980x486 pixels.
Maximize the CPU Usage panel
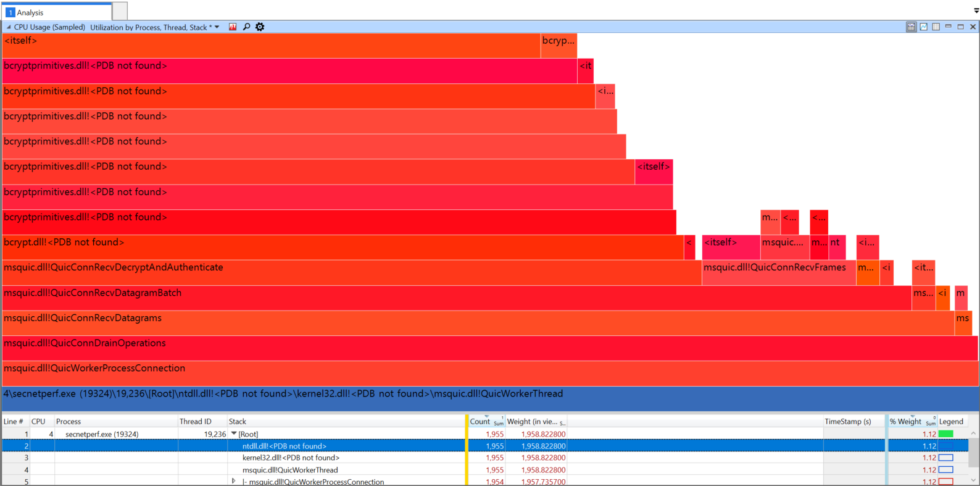960,27
